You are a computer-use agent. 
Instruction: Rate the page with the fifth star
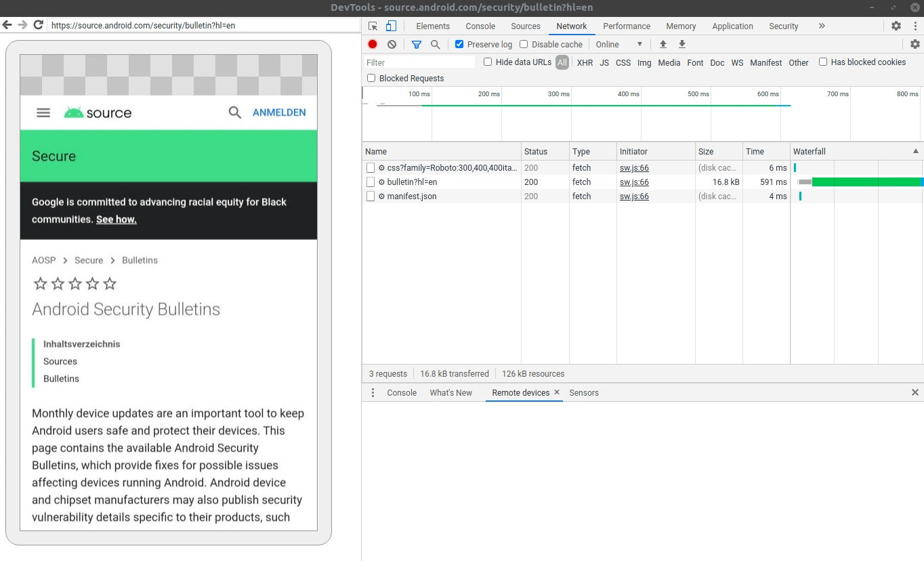(110, 283)
